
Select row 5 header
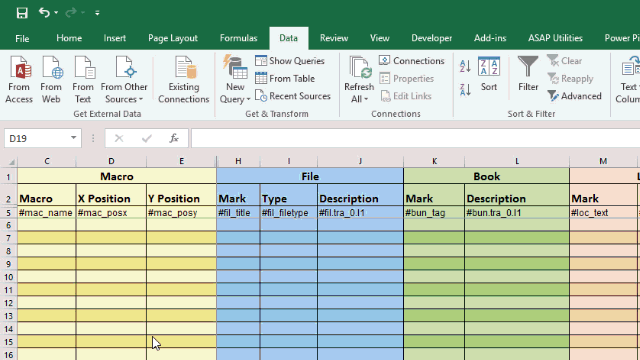9,213
